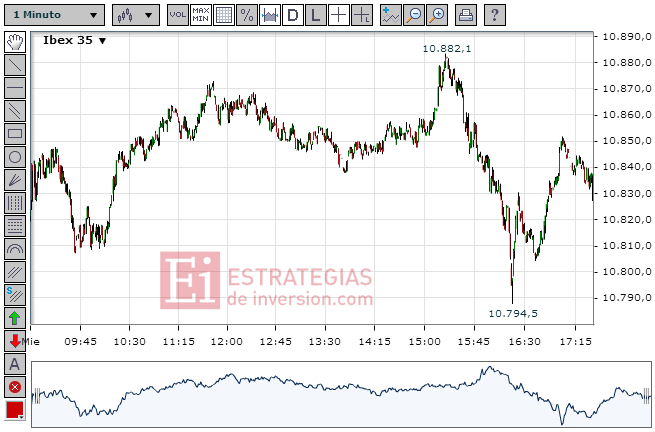
Task: Open the red drawing color swatch
Action: click(x=15, y=410)
